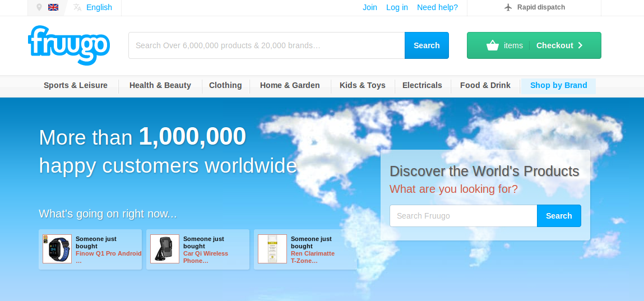
Task: Click the '1,000,000' headline number
Action: pos(192,136)
